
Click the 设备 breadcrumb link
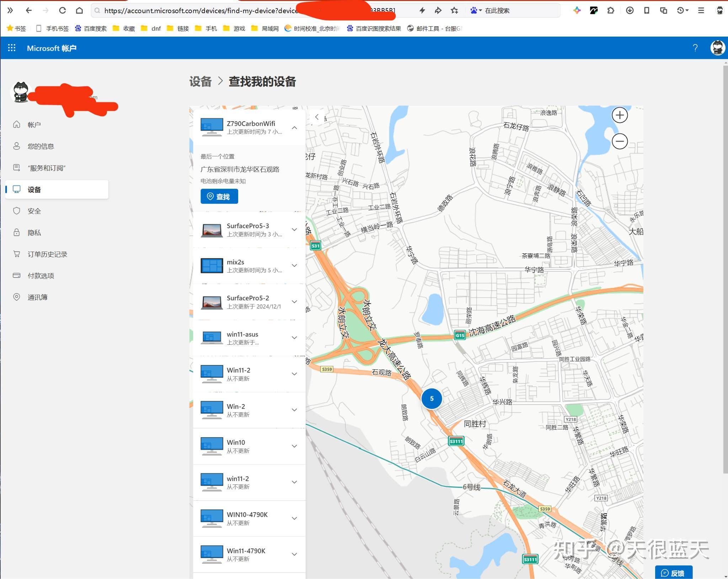200,81
